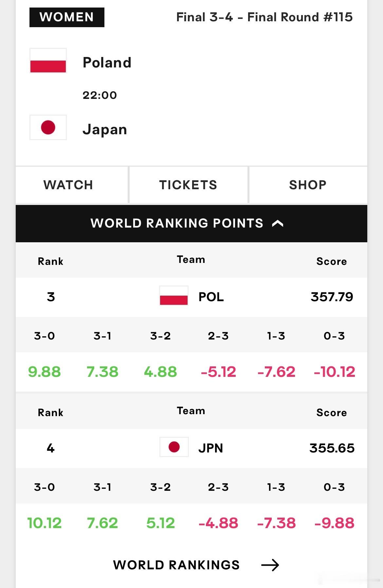This screenshot has height=588, width=383.
Task: Open the SHOP tab
Action: tap(308, 185)
